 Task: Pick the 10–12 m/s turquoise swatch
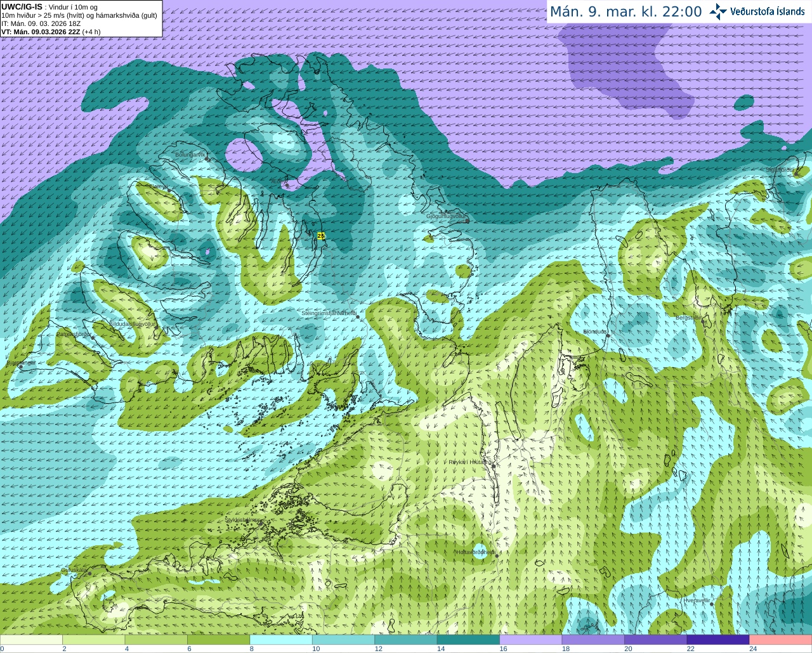coord(344,640)
